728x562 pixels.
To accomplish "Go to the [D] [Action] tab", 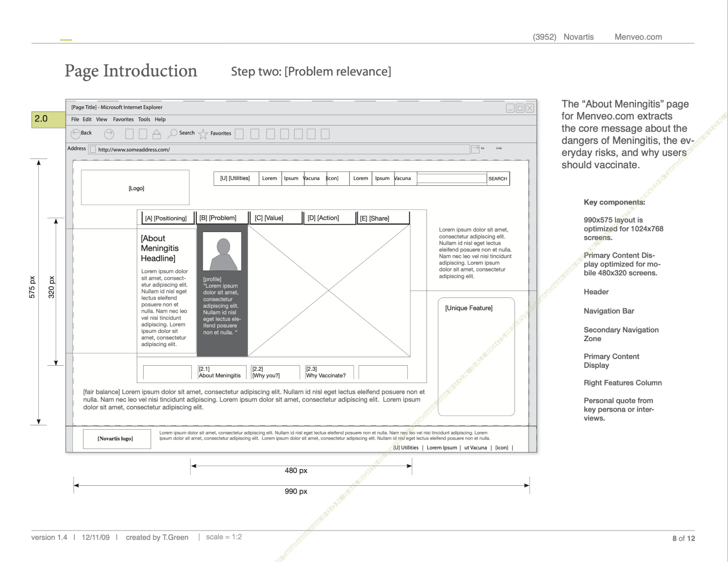I will tap(330, 218).
